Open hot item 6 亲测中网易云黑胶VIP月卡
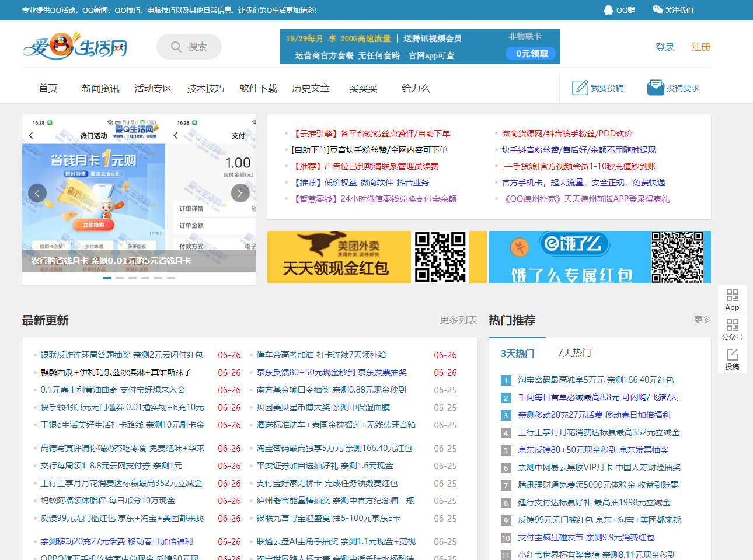The width and height of the screenshot is (753, 560). (599, 467)
